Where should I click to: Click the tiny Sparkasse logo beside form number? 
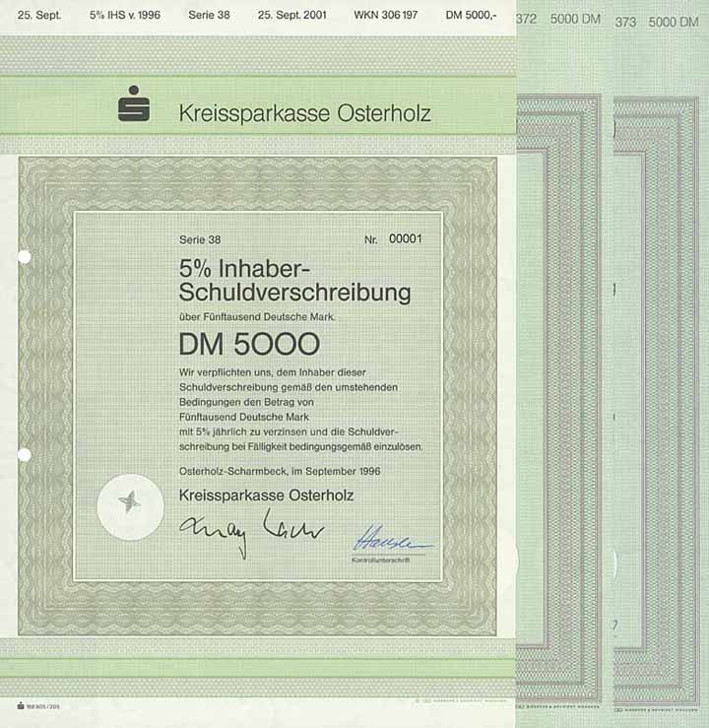point(21,705)
